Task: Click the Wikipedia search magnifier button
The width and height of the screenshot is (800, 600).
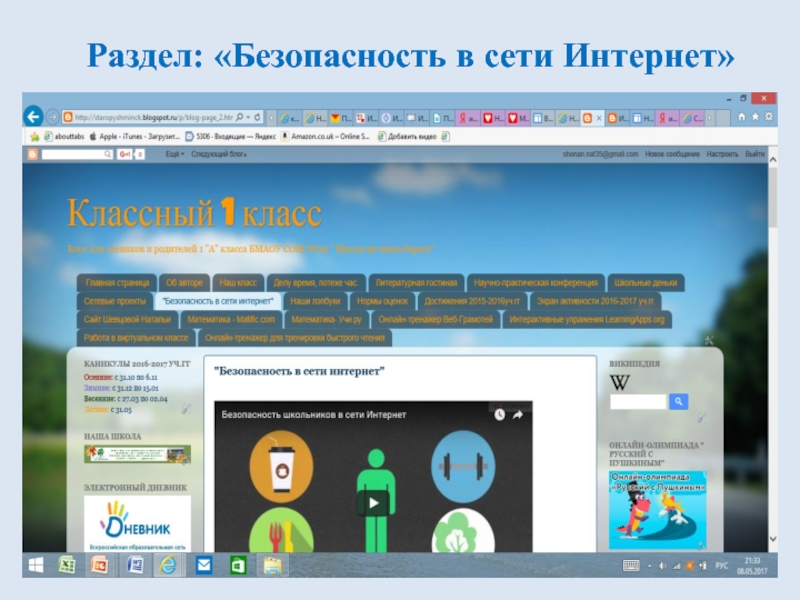Action: (679, 402)
